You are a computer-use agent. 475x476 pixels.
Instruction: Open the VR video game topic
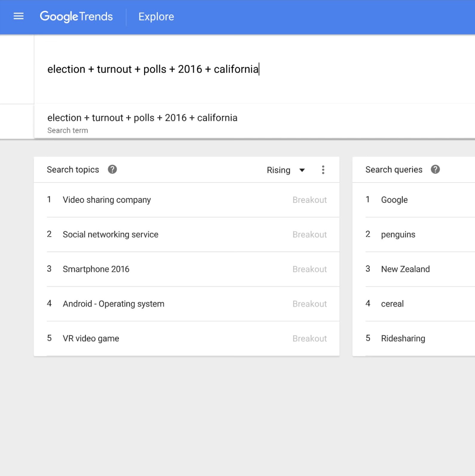91,338
